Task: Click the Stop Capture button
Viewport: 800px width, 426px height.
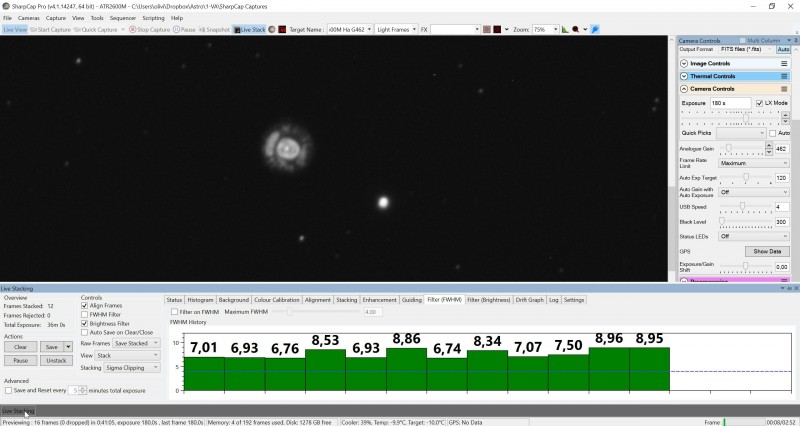Action: pyautogui.click(x=149, y=30)
